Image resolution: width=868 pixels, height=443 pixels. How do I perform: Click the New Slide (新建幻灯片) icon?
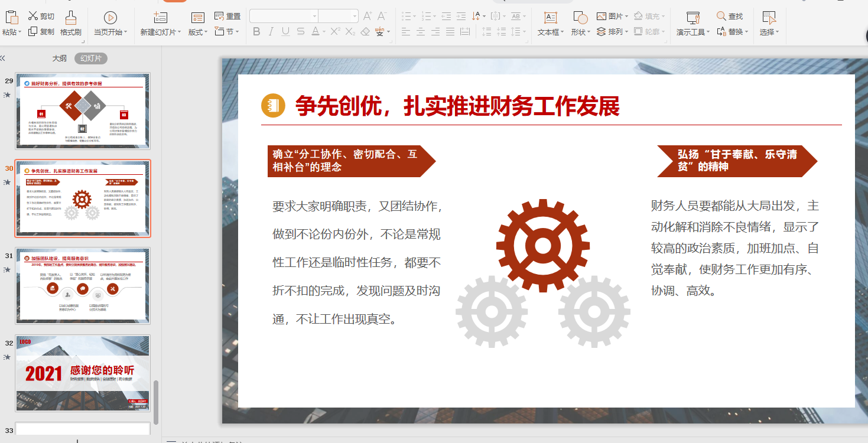point(160,18)
